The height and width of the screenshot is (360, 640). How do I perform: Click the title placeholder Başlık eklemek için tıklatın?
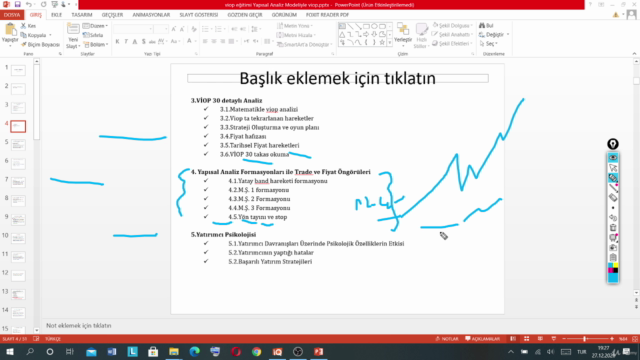[x=338, y=78]
